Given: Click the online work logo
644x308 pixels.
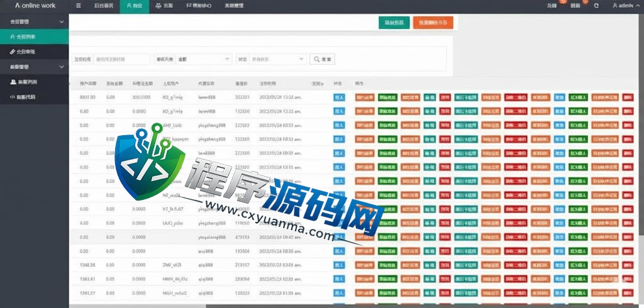Looking at the screenshot, I should coord(35,6).
